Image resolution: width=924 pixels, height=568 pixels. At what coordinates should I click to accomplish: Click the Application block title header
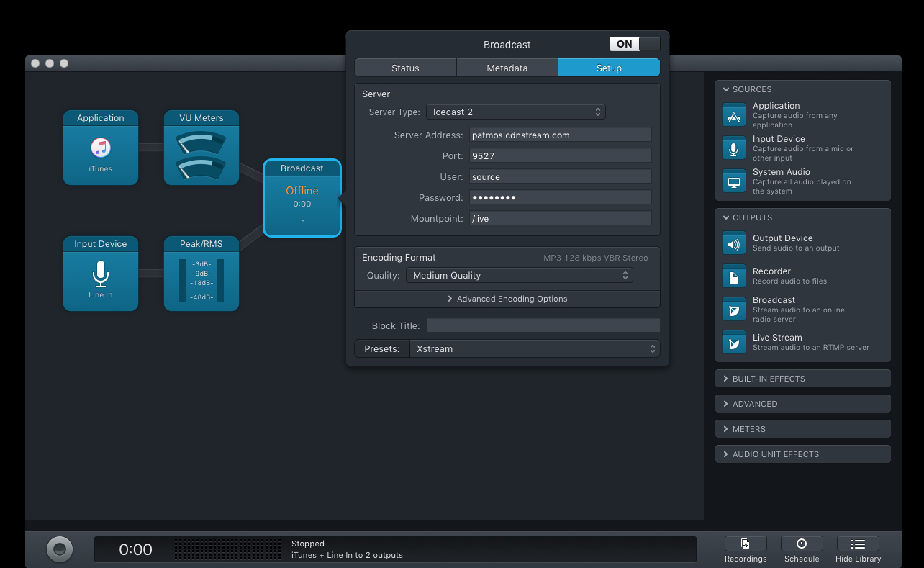coord(101,118)
